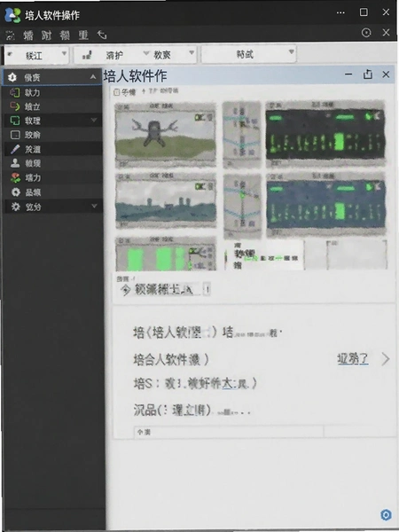The image size is (399, 532).
Task: Click the circular target icon near top right
Action: point(366,33)
